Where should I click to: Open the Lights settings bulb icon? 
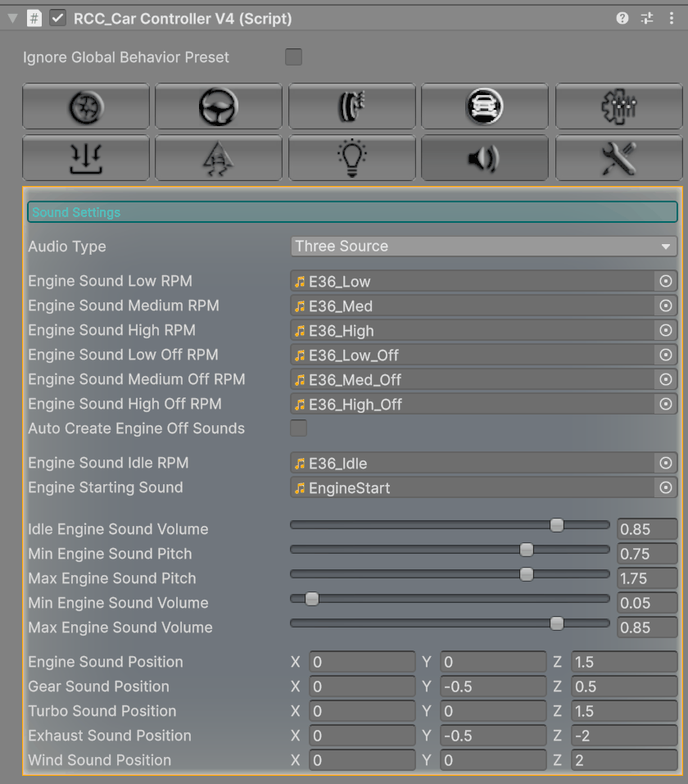tap(352, 158)
